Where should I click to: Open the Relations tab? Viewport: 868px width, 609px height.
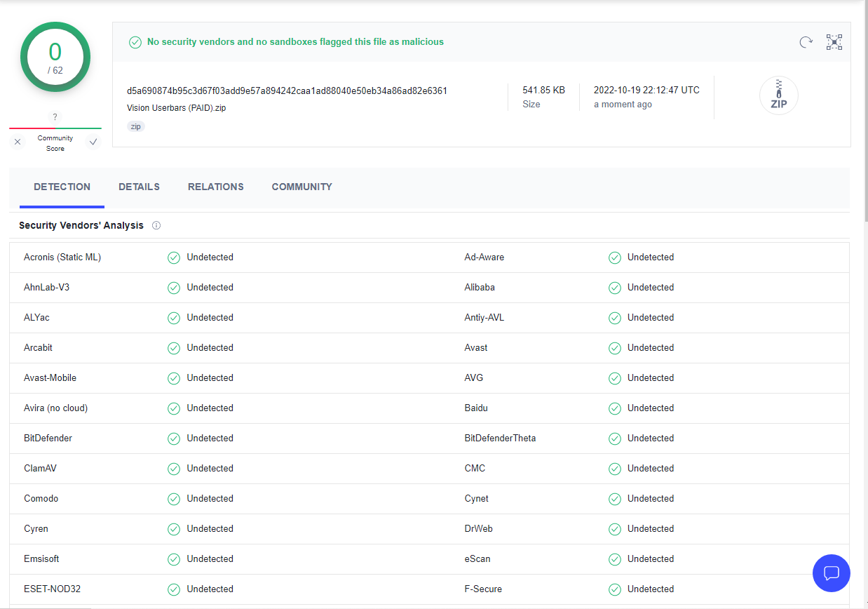[216, 187]
